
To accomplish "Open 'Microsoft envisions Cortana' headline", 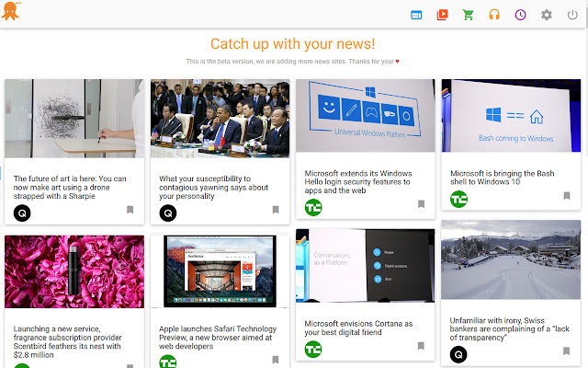I will [x=358, y=328].
